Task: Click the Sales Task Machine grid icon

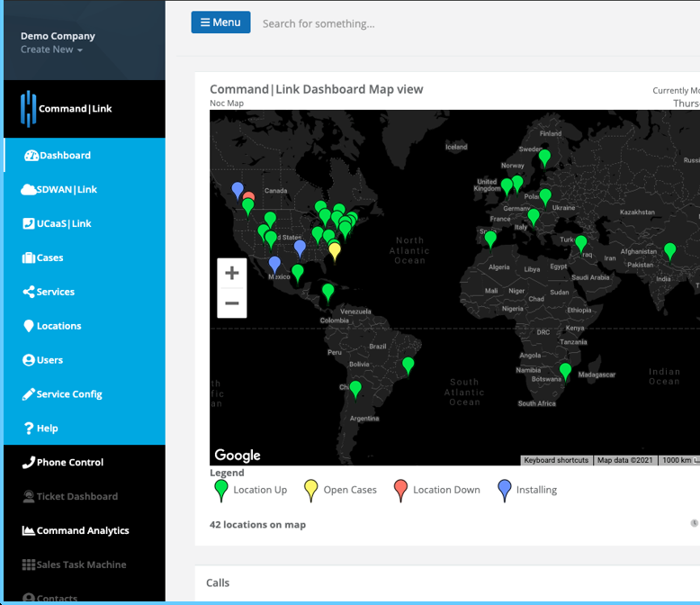Action: click(29, 564)
